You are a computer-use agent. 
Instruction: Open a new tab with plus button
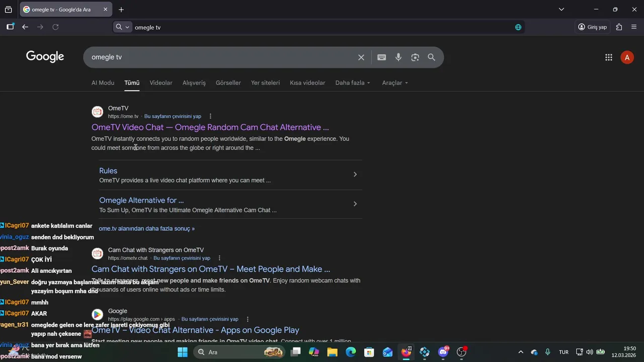(x=121, y=10)
